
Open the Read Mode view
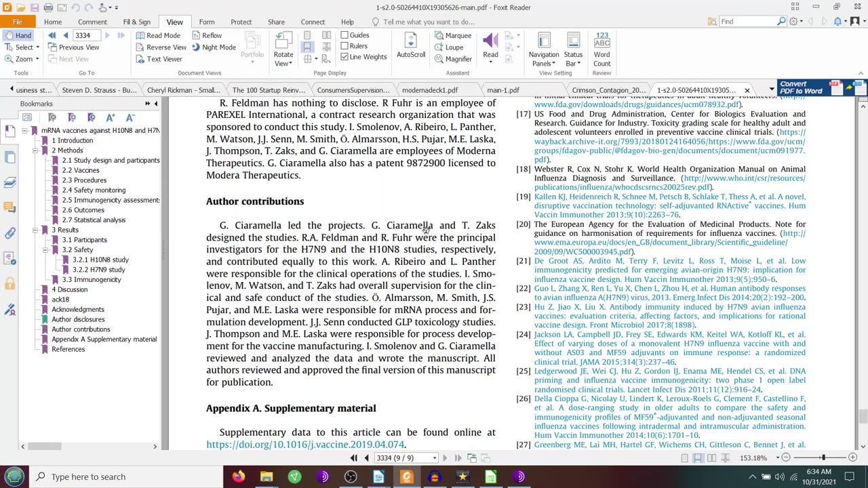tap(158, 35)
